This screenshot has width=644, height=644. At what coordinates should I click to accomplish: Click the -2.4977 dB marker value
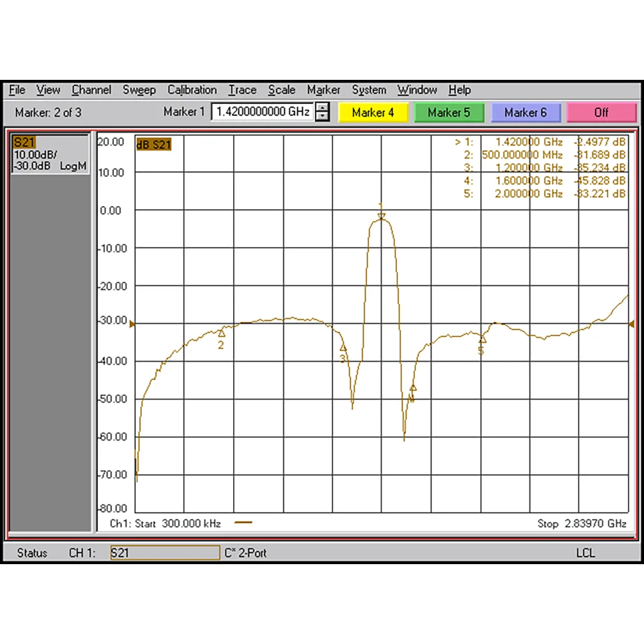[600, 142]
